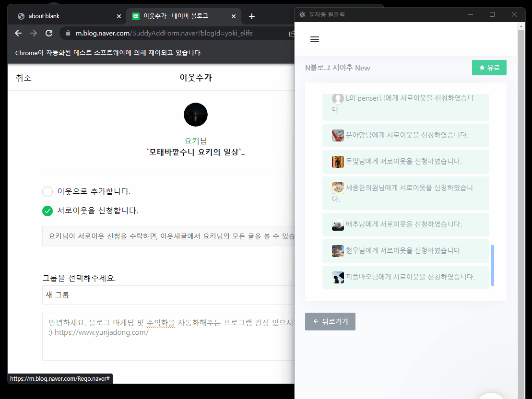Click 취소 to cancel adding neighbor
This screenshot has width=532, height=399.
pos(24,78)
